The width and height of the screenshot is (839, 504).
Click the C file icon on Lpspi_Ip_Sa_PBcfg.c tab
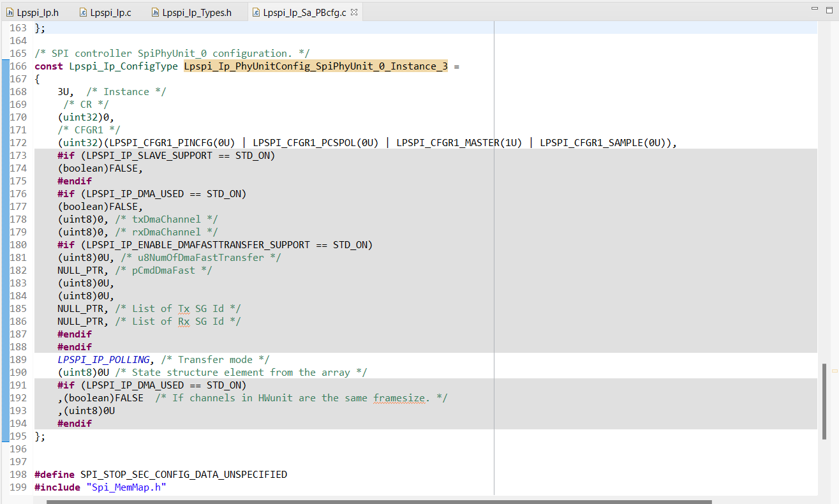pos(256,11)
